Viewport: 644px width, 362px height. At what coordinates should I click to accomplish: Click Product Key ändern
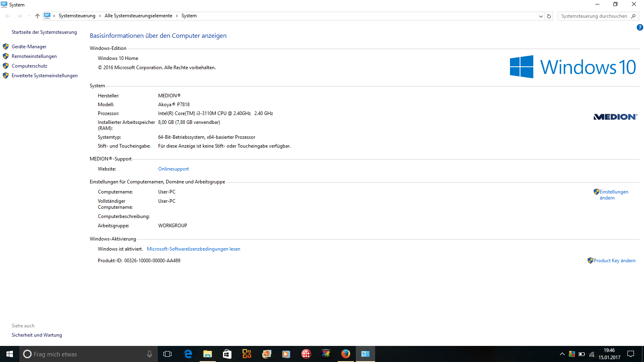pos(615,261)
